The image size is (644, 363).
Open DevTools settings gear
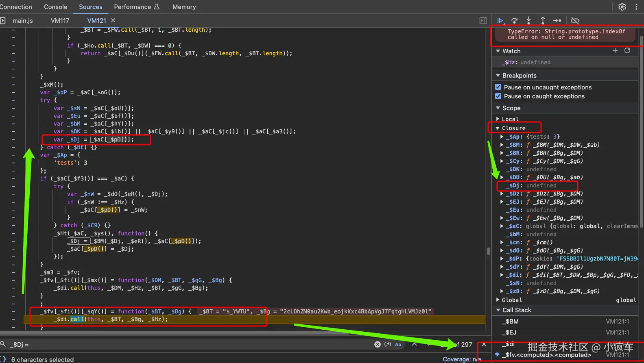point(622,7)
